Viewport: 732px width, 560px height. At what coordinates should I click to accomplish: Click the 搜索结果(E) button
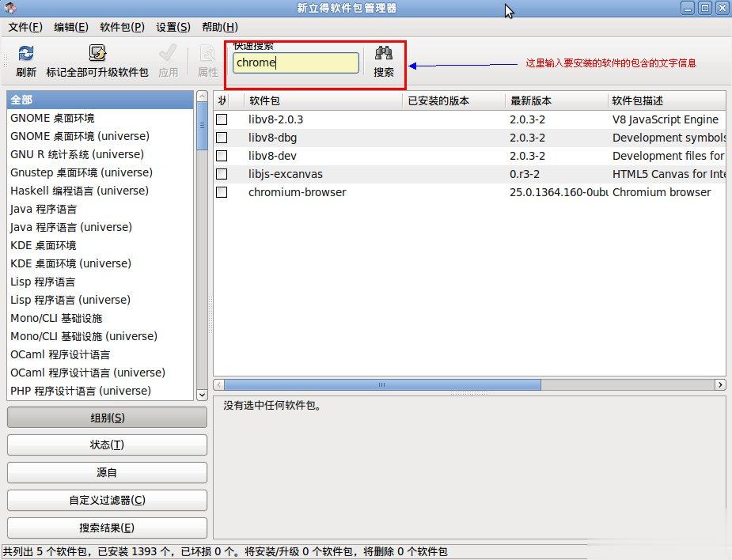[x=107, y=528]
